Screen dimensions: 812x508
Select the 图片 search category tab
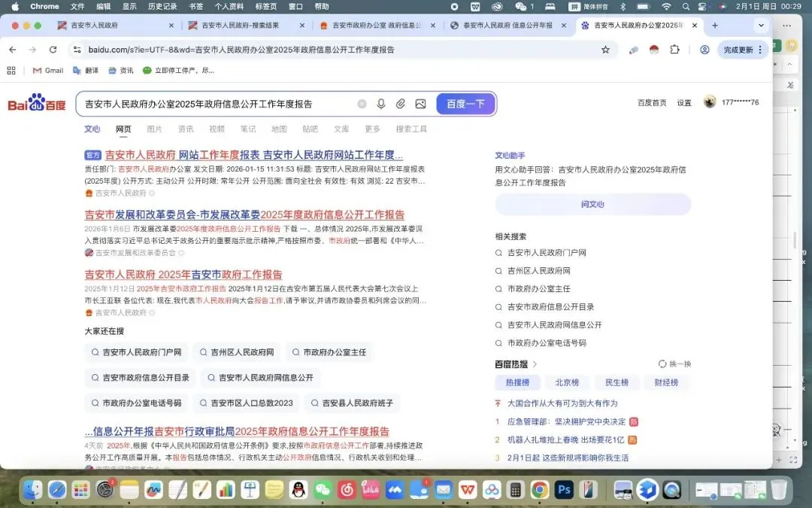click(x=154, y=129)
